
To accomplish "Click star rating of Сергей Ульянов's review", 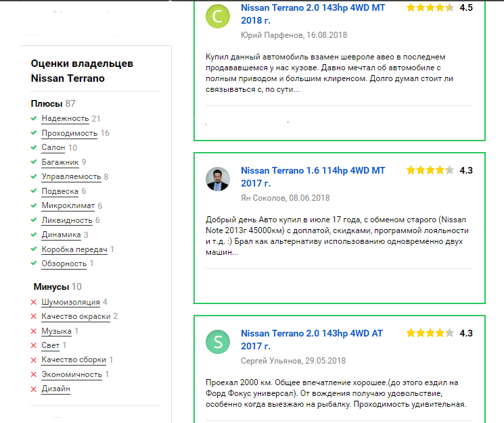I will pyautogui.click(x=430, y=333).
